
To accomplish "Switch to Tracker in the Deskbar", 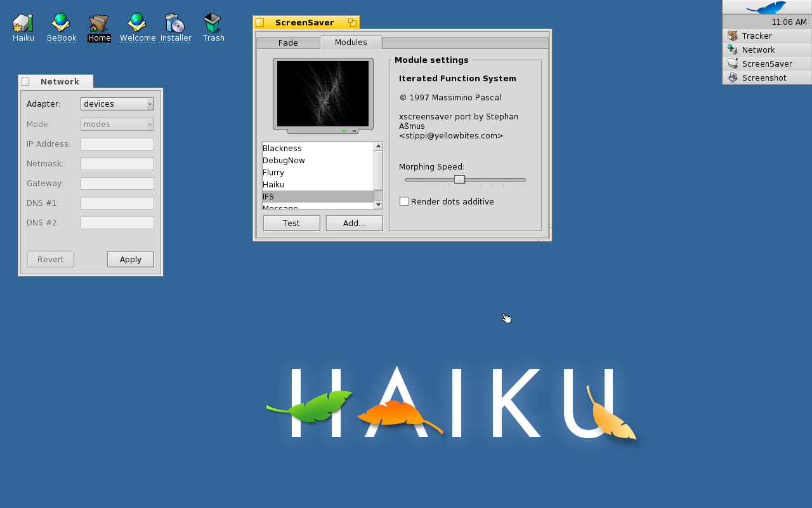I will pos(767,36).
